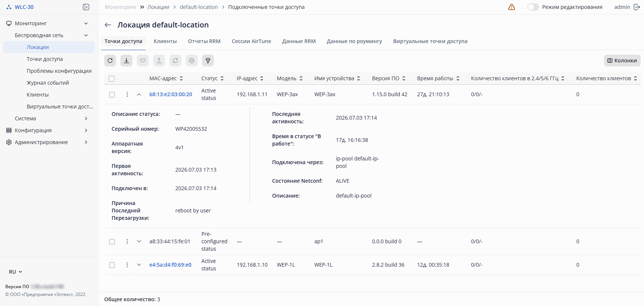Collapse details of row 68:13:e2:03:00:20
The image size is (644, 306).
[x=139, y=94]
